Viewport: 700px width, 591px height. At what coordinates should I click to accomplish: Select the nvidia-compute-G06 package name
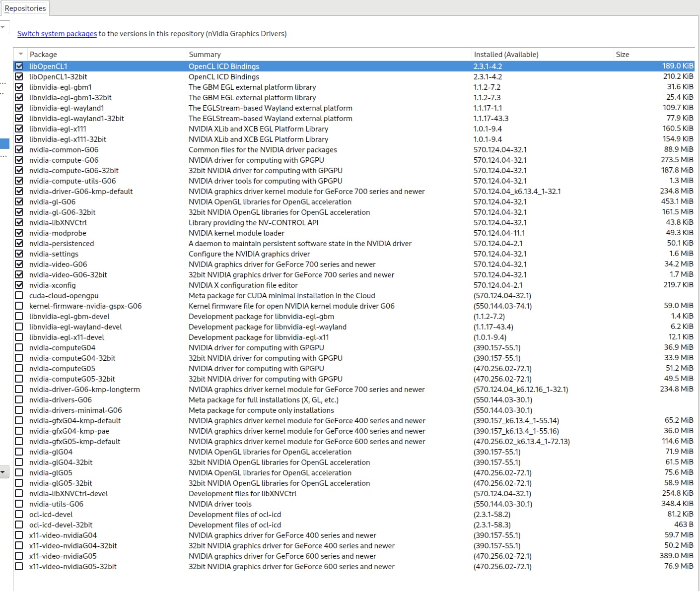point(64,160)
